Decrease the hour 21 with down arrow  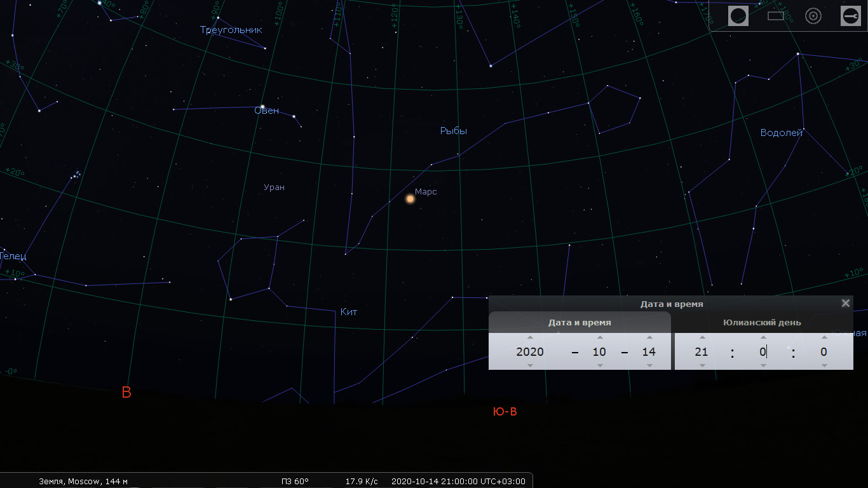[702, 365]
